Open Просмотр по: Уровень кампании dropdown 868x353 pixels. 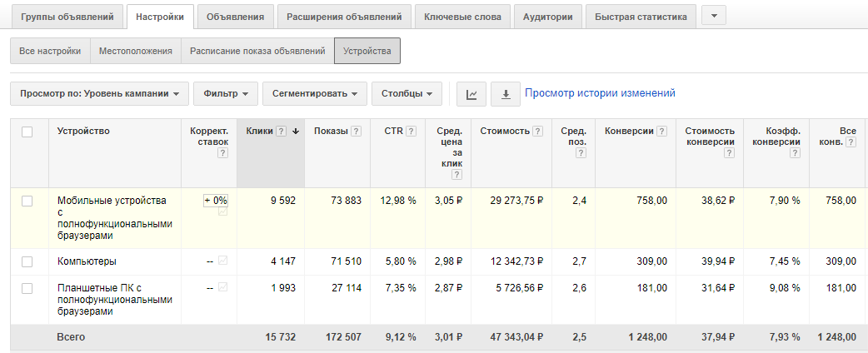(x=100, y=93)
